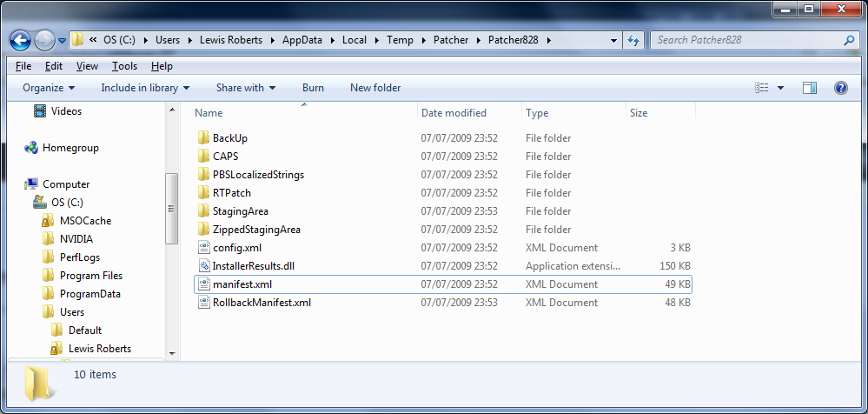This screenshot has height=414, width=868.
Task: Select the Users folder in tree
Action: tap(63, 312)
